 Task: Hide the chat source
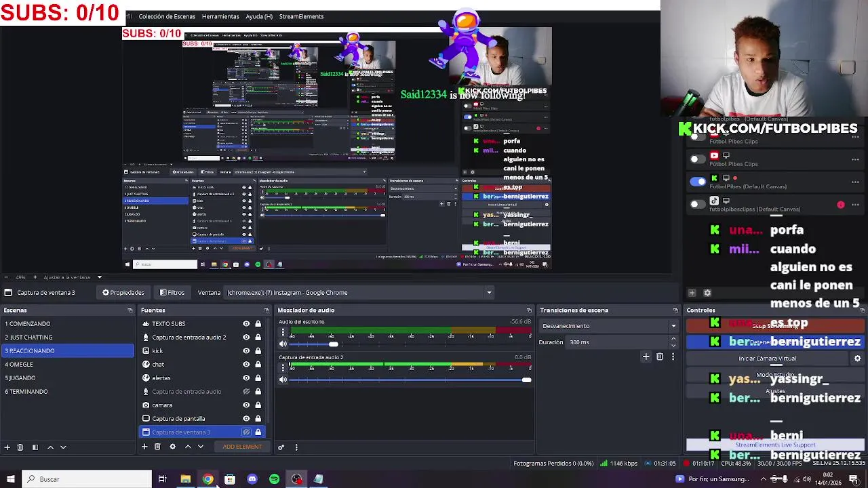pyautogui.click(x=246, y=364)
